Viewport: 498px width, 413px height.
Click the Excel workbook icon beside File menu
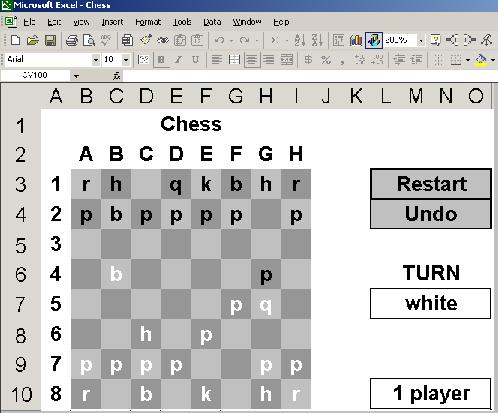(10, 22)
